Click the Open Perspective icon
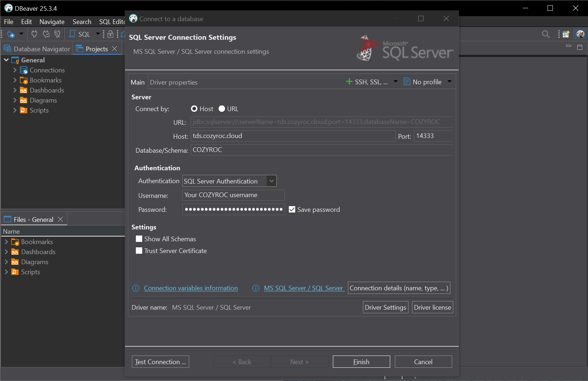Viewport: 588px width, 381px height. pos(566,34)
